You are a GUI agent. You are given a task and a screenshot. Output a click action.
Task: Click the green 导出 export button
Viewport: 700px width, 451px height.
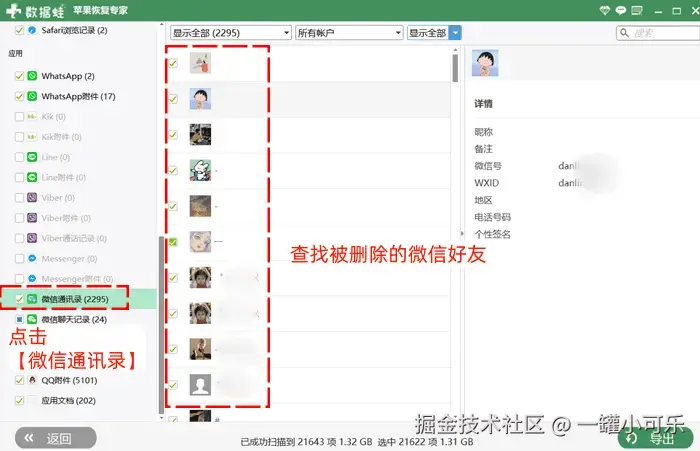click(x=655, y=438)
